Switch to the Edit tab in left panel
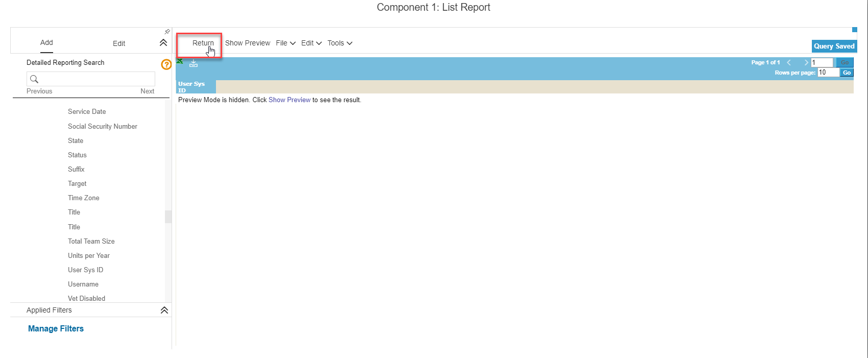The height and width of the screenshot is (358, 868). coord(119,43)
